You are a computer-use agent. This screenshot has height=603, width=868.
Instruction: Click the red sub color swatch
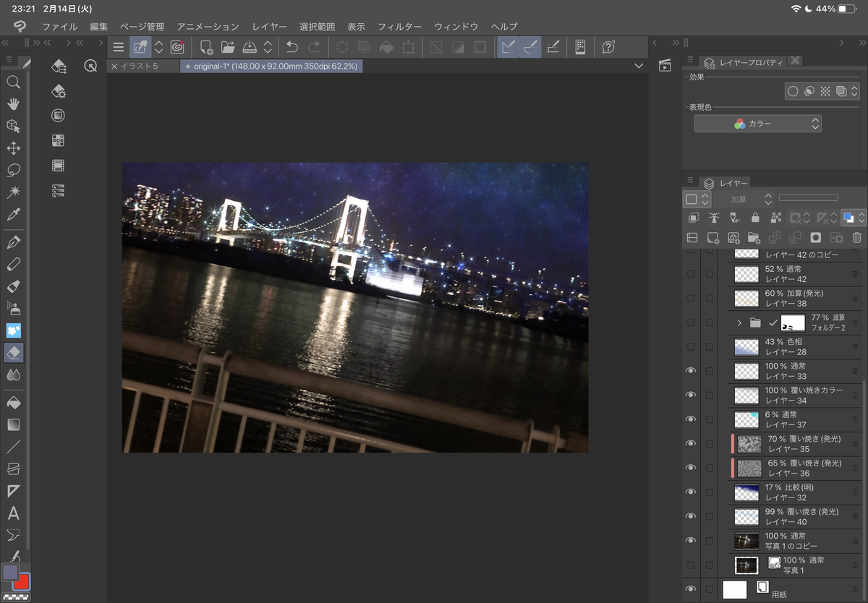click(22, 581)
